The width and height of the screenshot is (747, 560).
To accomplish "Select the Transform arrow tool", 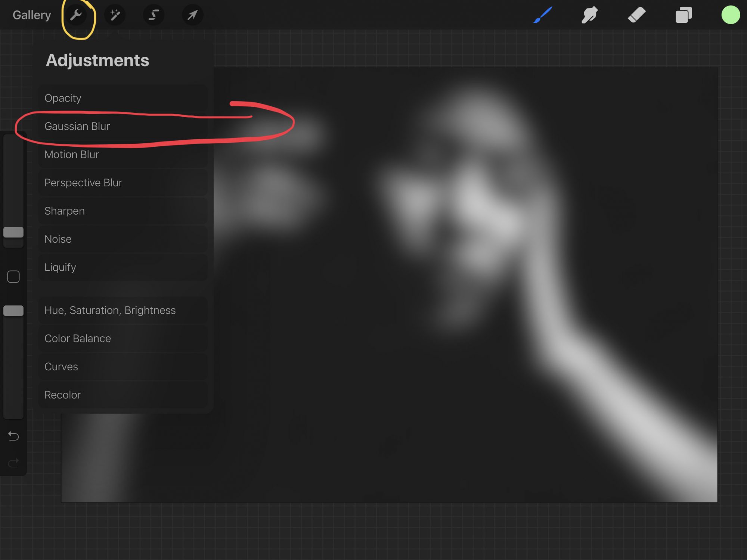I will tap(193, 15).
